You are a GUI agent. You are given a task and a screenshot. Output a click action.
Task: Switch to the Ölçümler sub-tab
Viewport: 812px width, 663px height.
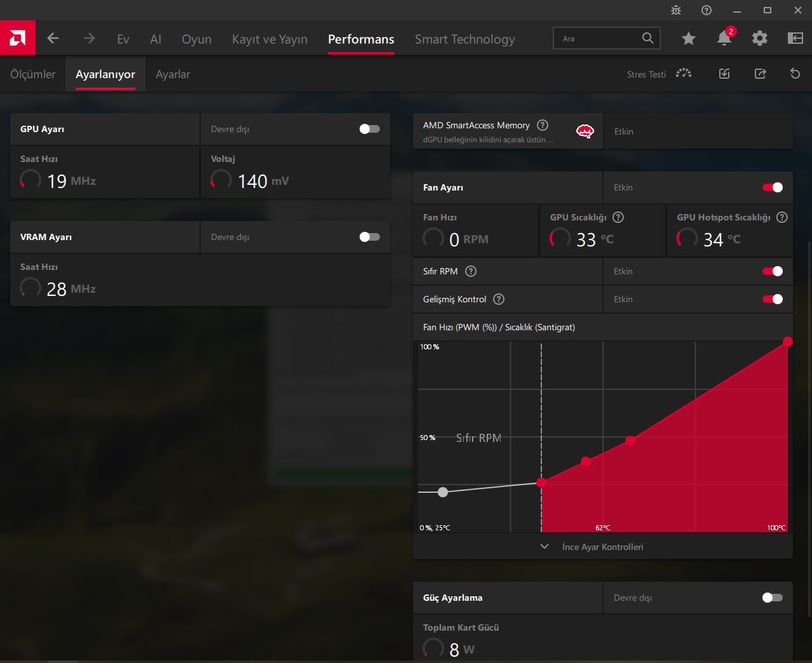coord(33,74)
